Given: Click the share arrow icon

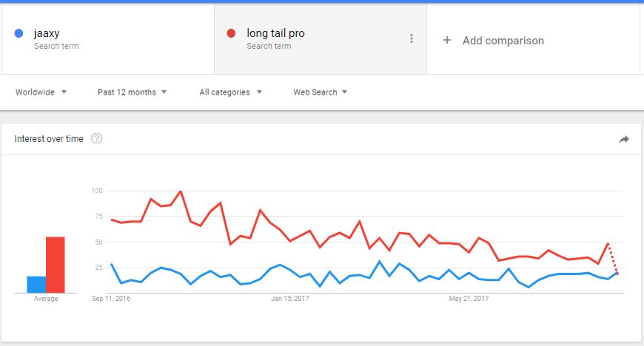Looking at the screenshot, I should click(x=624, y=140).
